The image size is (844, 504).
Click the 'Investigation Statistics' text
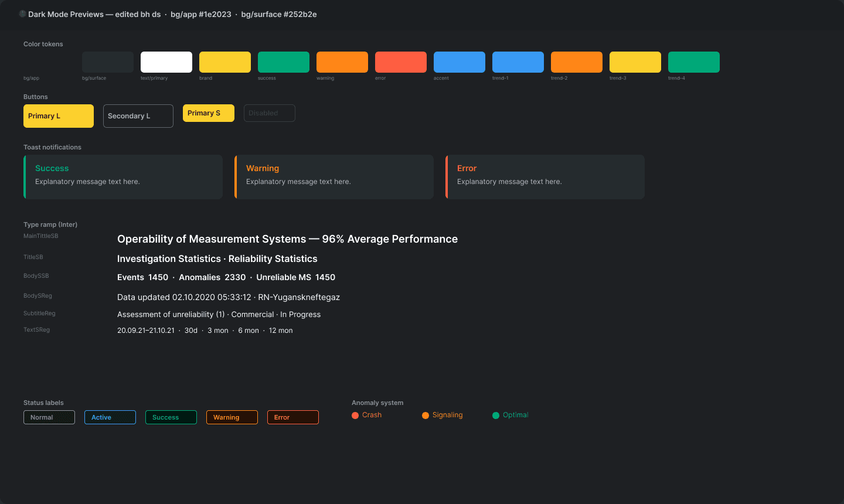[169, 259]
